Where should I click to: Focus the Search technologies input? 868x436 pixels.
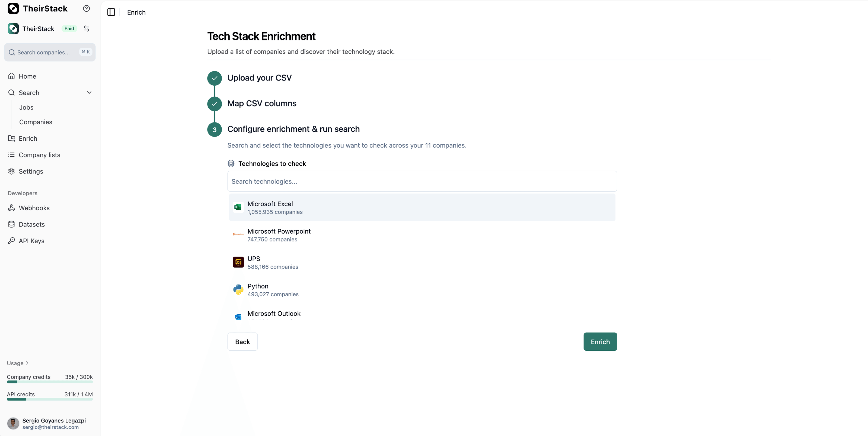(422, 182)
